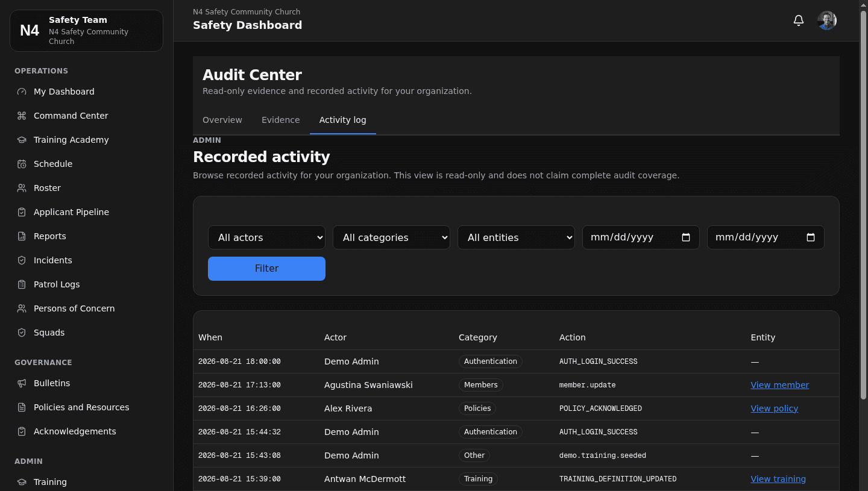868x491 pixels.
Task: Click the Actor column header
Action: coord(335,337)
